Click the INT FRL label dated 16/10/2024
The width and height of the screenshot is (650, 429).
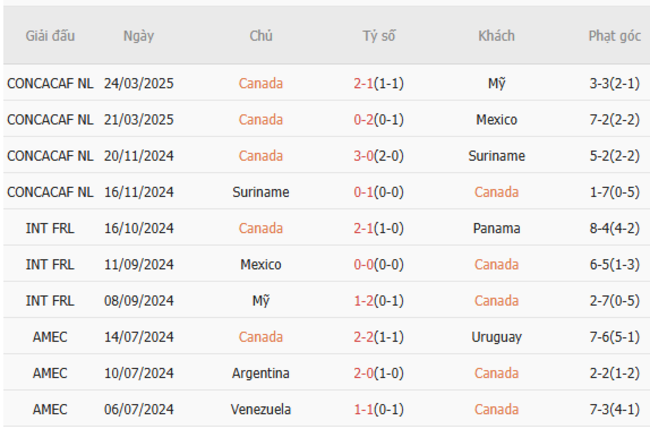tap(50, 228)
